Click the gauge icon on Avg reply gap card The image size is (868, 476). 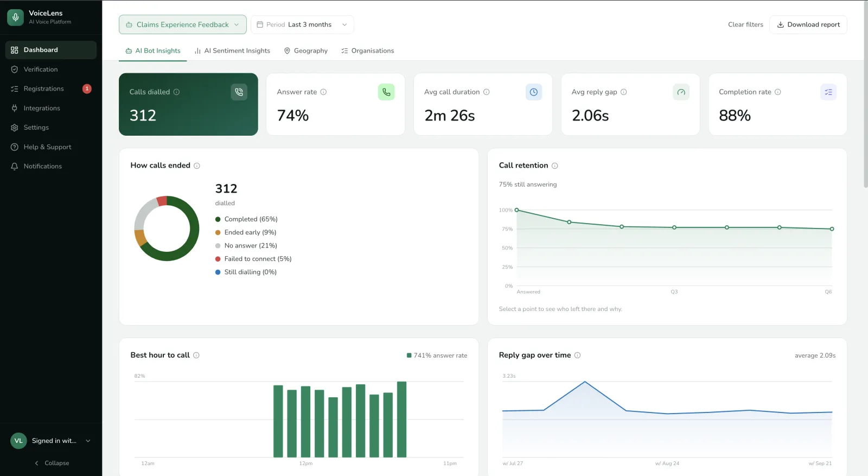click(681, 92)
